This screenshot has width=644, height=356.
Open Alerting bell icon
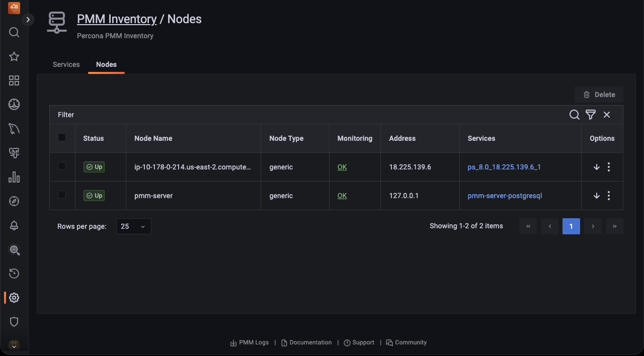(x=14, y=225)
